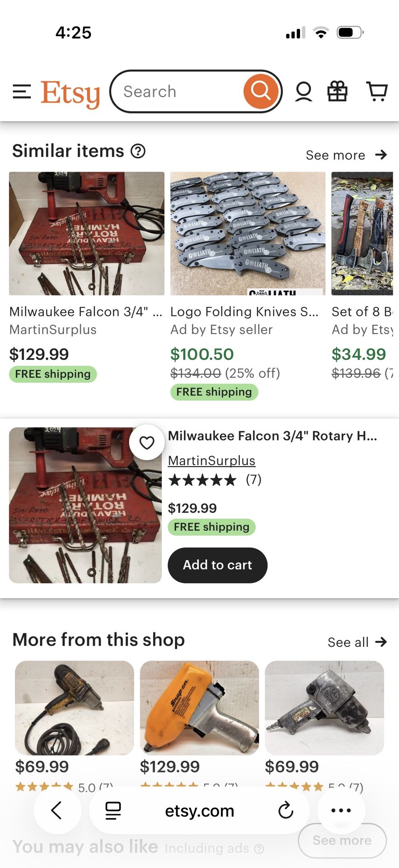Tap the Similar items help icon

pyautogui.click(x=138, y=151)
